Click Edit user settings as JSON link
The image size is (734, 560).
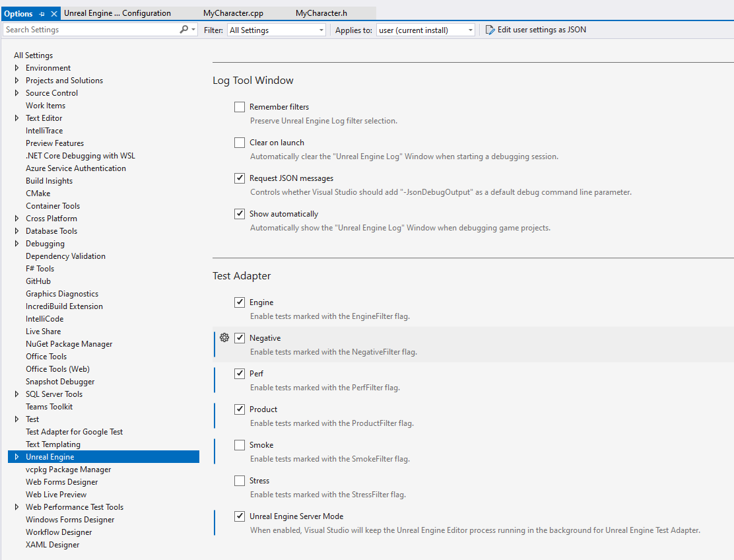coord(541,30)
